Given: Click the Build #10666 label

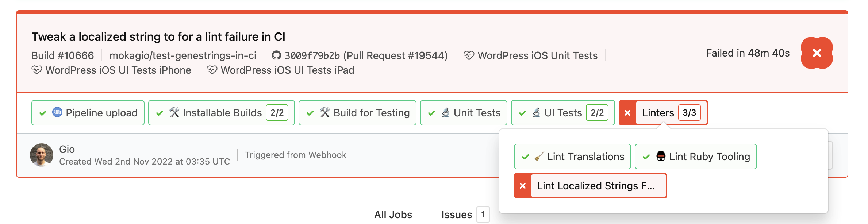Looking at the screenshot, I should pyautogui.click(x=63, y=55).
